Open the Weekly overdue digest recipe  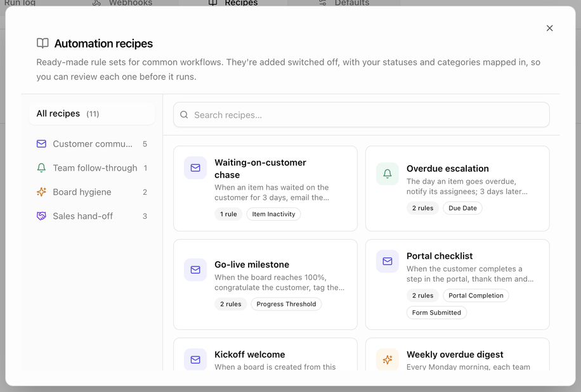pos(457,354)
